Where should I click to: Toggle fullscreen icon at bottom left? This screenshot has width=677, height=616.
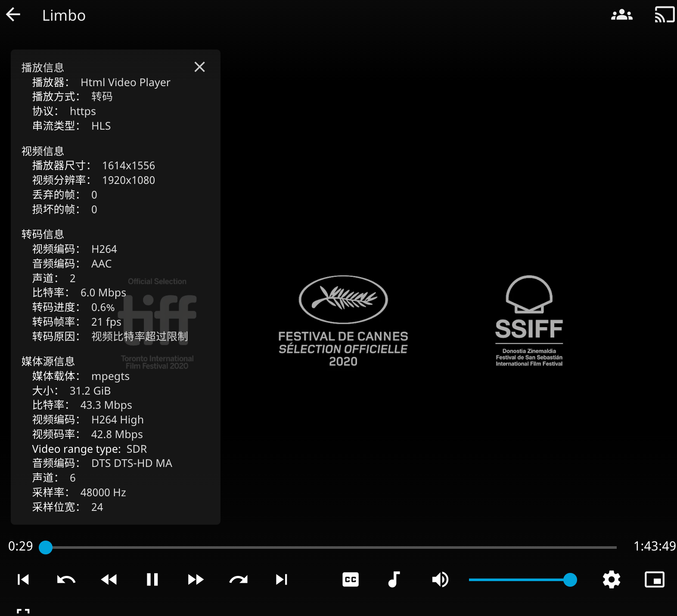pyautogui.click(x=23, y=612)
